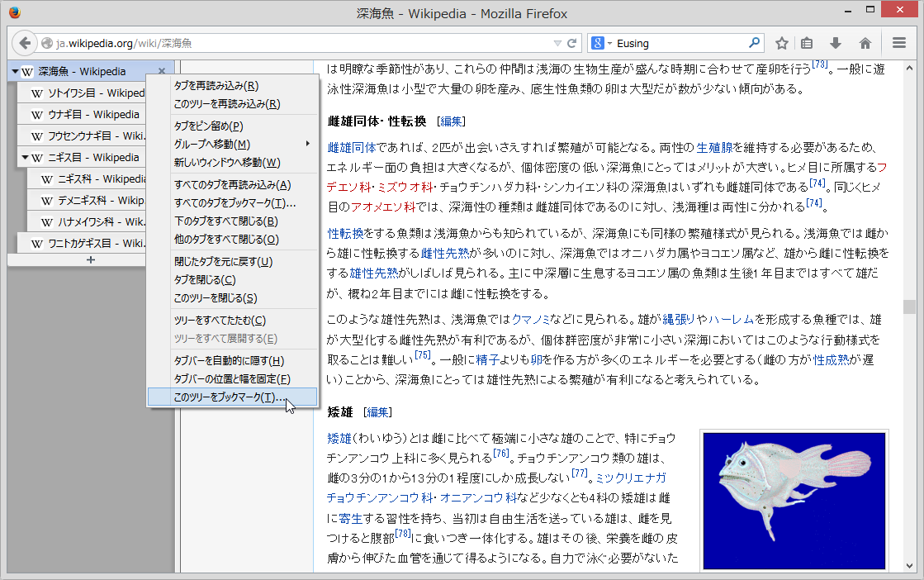This screenshot has height=580, width=924.
Task: Open the オニアンコウ科 link
Action: (478, 498)
